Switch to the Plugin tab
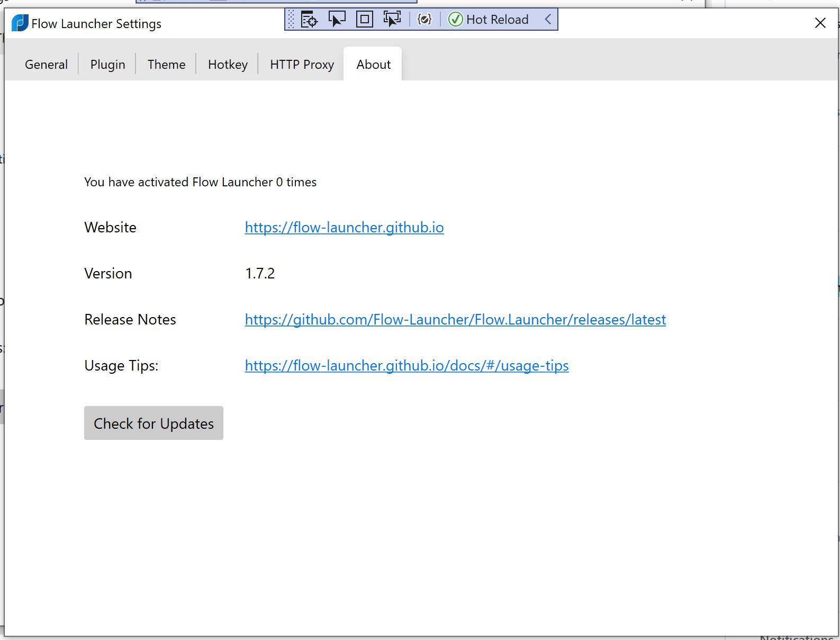840x640 pixels. point(107,65)
